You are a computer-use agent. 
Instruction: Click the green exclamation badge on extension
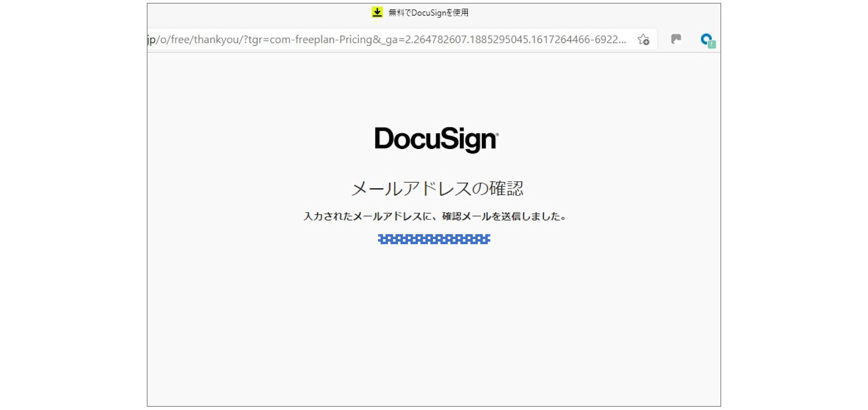[x=712, y=44]
